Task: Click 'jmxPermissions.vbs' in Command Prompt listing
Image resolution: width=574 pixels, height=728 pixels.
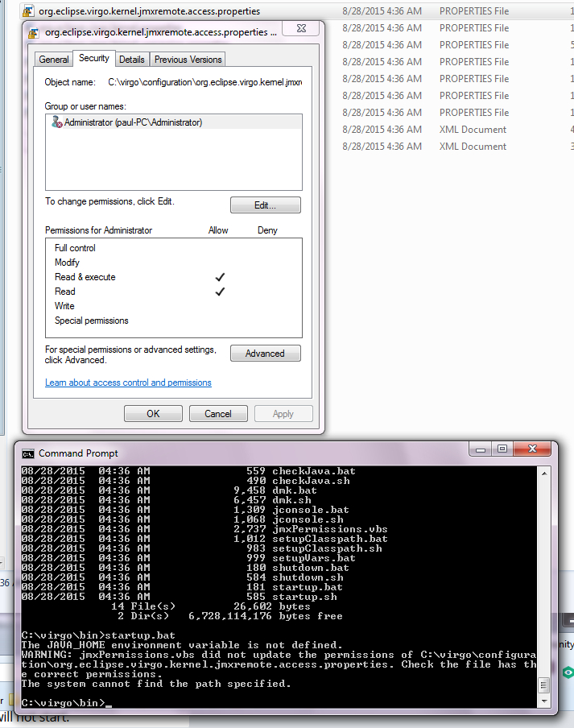Action: click(x=330, y=529)
